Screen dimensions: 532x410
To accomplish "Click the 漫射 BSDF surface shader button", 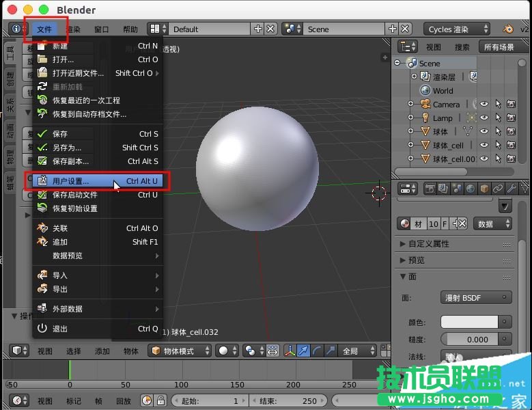I will 476,298.
